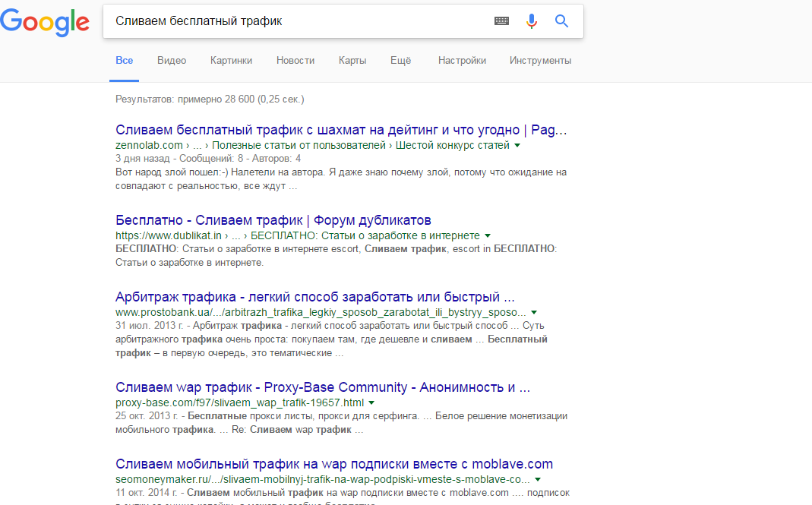Expand the dropdown arrow after proxy-base.com URL
The image size is (812, 505).
[371, 402]
